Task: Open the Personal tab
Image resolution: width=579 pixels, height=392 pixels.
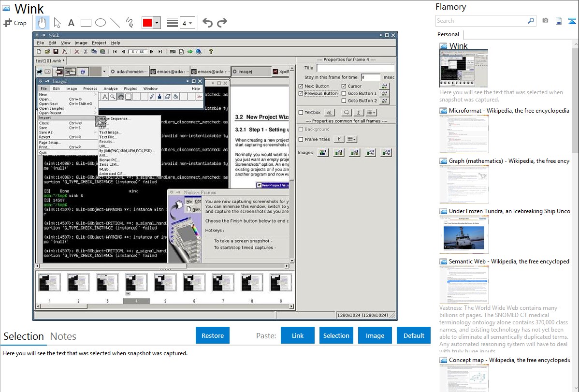Action: [x=449, y=34]
